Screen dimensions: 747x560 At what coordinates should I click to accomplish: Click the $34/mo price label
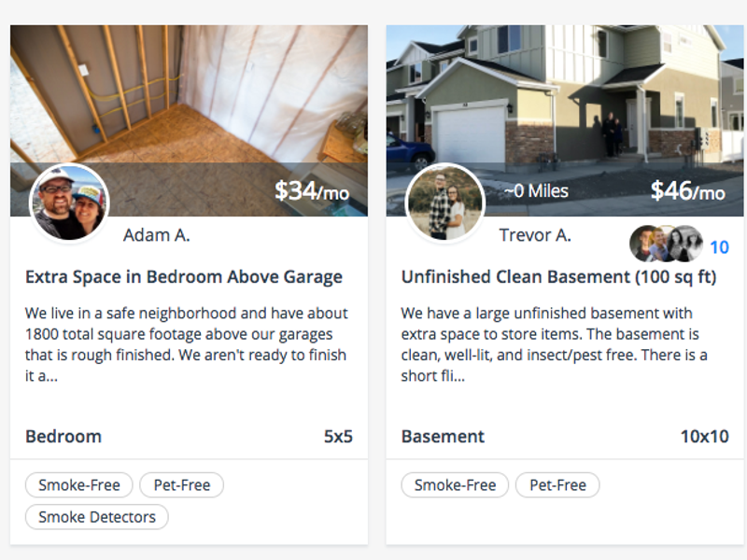tap(312, 191)
